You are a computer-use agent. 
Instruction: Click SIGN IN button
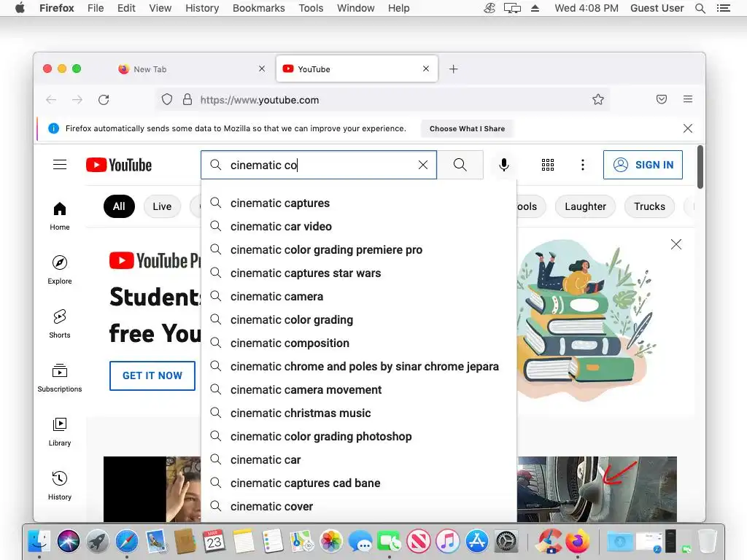[643, 165]
